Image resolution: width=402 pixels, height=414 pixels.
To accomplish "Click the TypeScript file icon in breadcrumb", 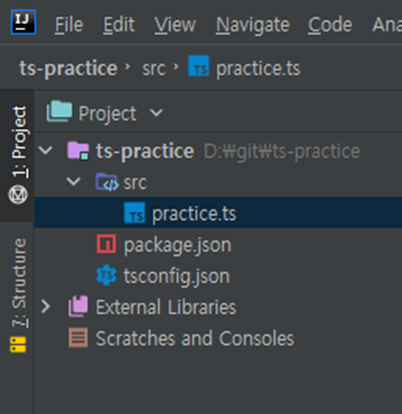I will 199,66.
